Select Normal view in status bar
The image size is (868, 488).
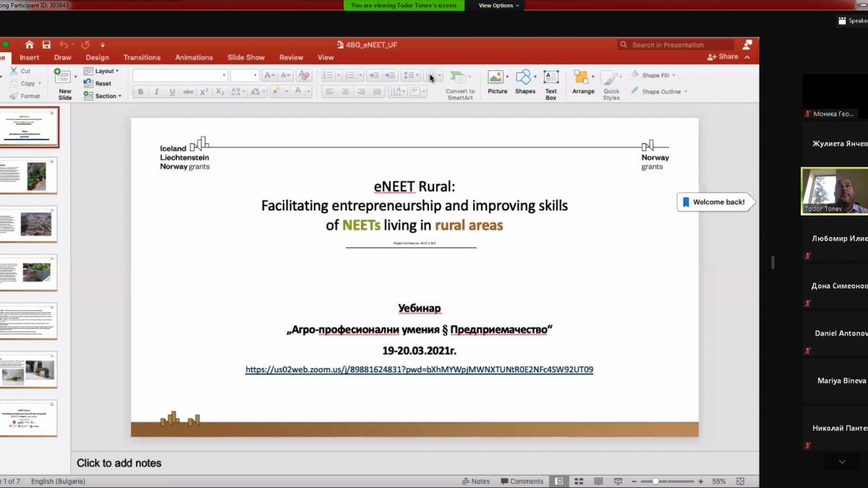pyautogui.click(x=559, y=481)
